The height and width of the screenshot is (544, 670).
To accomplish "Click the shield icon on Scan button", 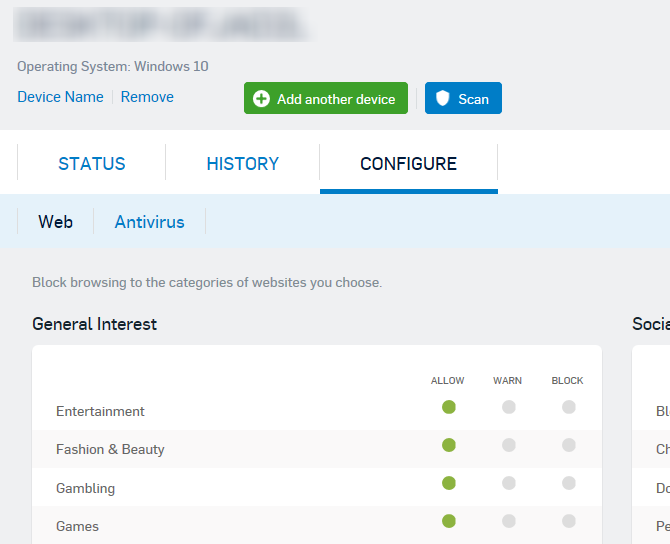I will [443, 98].
